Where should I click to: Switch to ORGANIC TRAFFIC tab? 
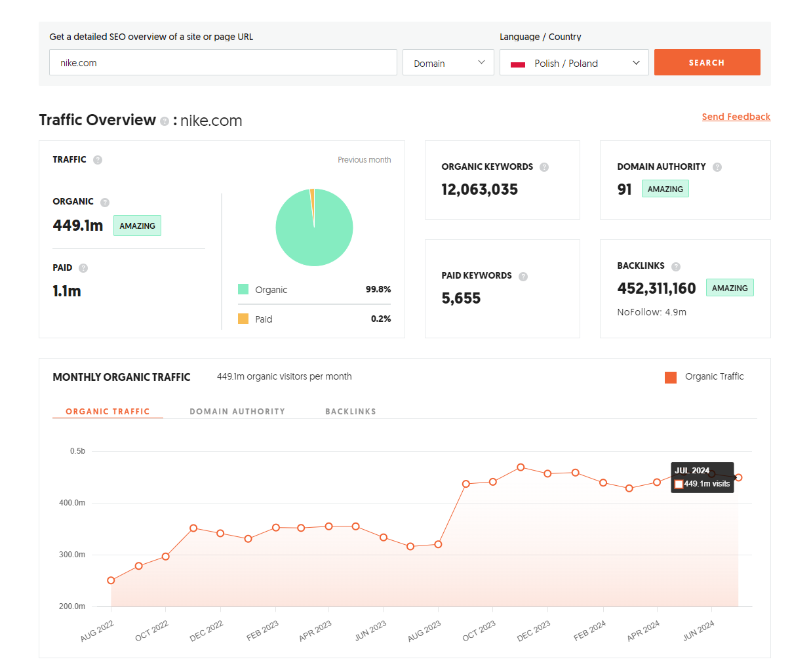(x=108, y=412)
